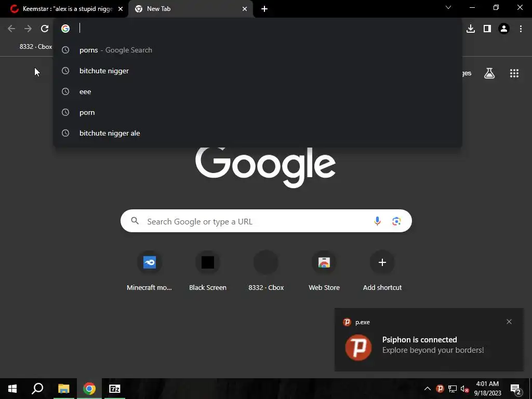Expand the tab search chevron
Image resolution: width=532 pixels, height=399 pixels.
(x=448, y=7)
